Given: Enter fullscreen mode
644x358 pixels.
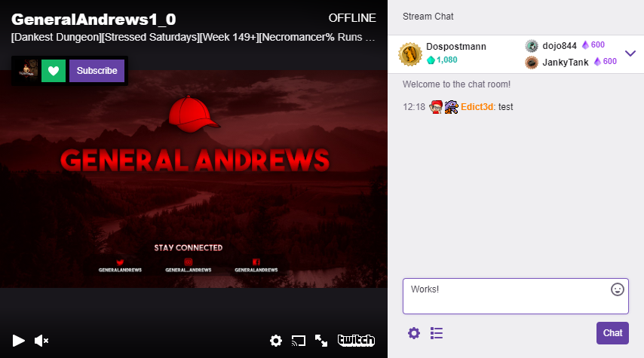Looking at the screenshot, I should click(x=321, y=341).
